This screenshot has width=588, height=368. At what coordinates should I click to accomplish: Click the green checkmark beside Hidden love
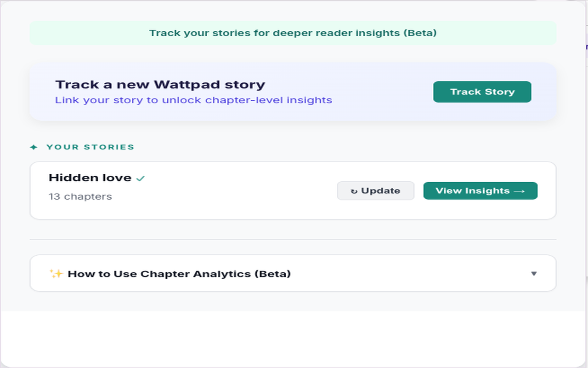[141, 178]
